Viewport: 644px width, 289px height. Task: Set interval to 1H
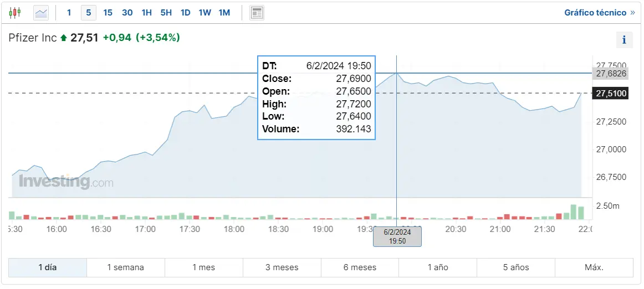[146, 12]
